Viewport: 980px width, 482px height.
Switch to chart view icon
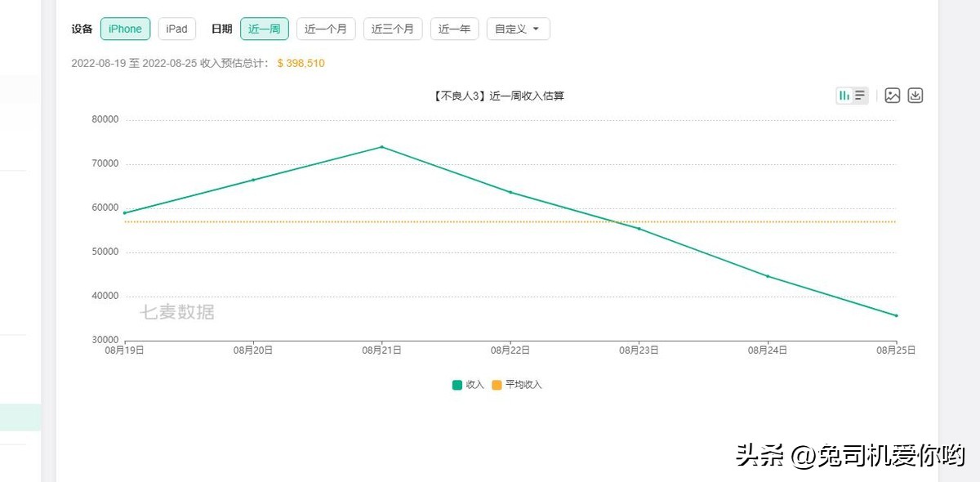coord(844,96)
